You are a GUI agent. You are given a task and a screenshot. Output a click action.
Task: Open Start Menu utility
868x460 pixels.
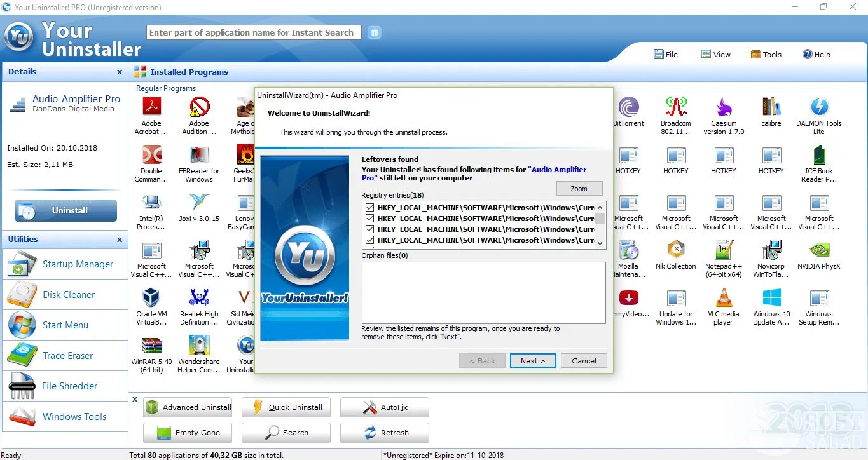[x=65, y=325]
